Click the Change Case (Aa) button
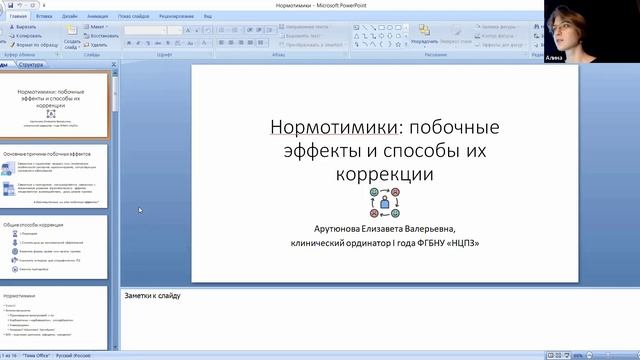Image resolution: width=640 pixels, height=360 pixels. (191, 43)
